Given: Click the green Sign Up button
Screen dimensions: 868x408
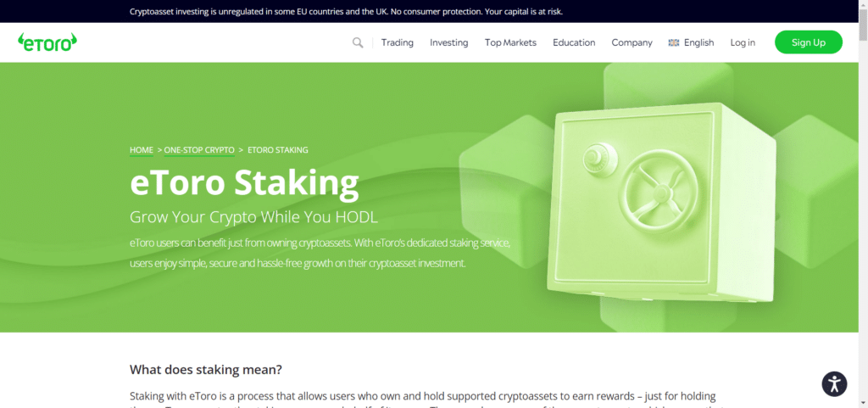Looking at the screenshot, I should click(x=808, y=42).
